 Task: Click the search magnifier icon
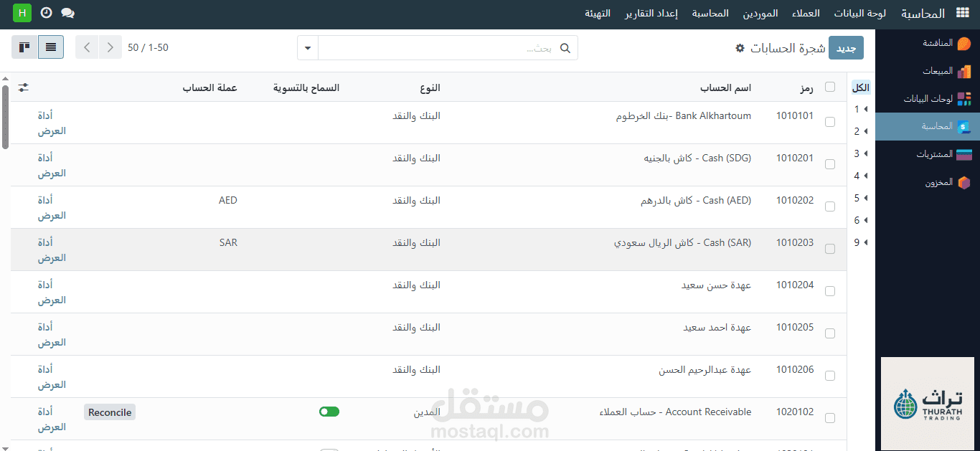coord(565,47)
